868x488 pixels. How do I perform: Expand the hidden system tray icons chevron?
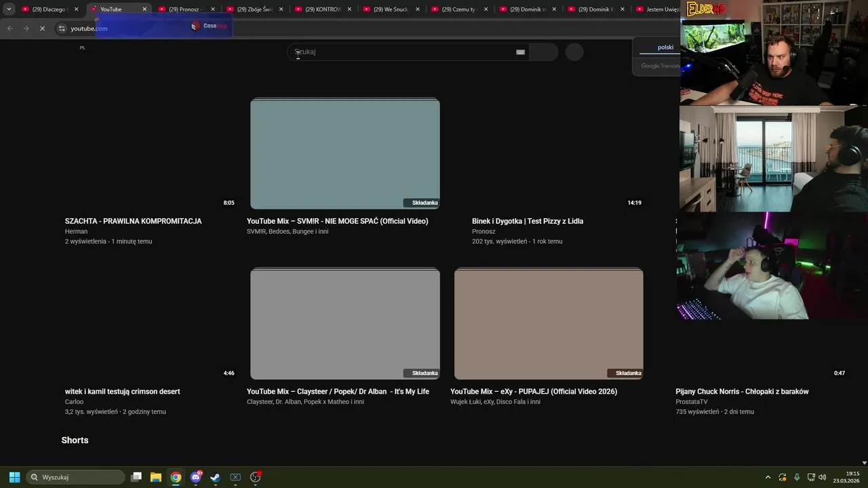click(x=768, y=477)
